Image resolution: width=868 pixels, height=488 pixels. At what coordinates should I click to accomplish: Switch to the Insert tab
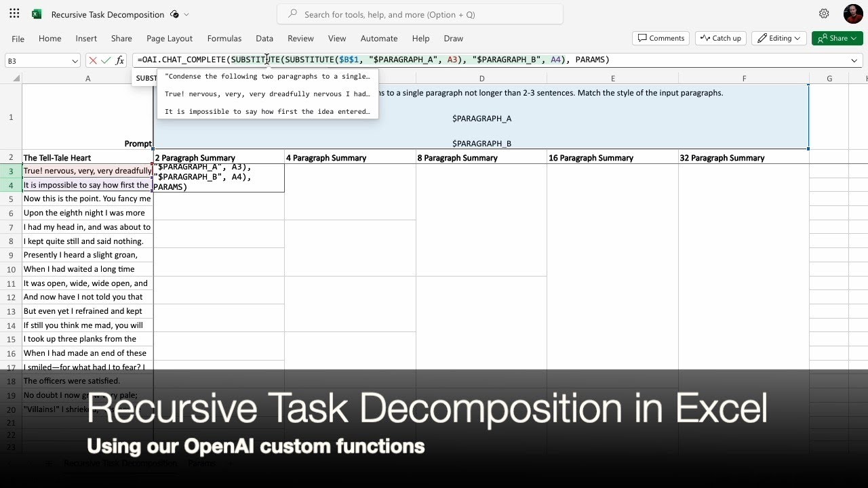[x=86, y=39]
